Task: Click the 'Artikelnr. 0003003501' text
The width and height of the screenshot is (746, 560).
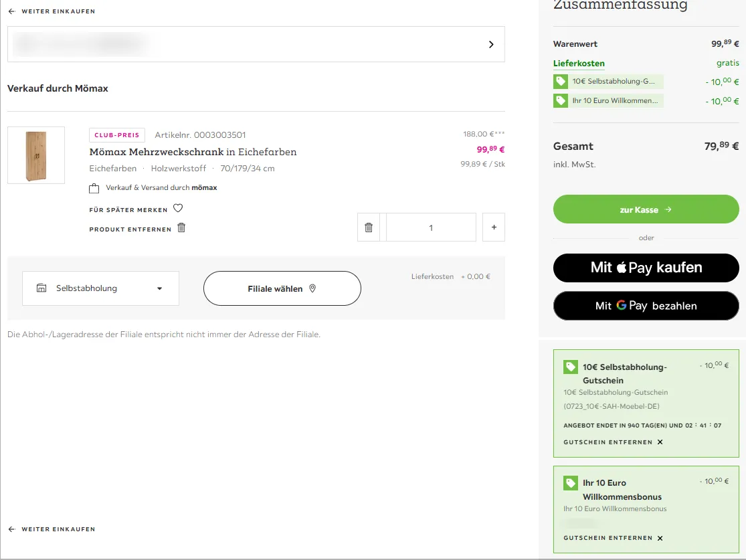Action: point(200,135)
